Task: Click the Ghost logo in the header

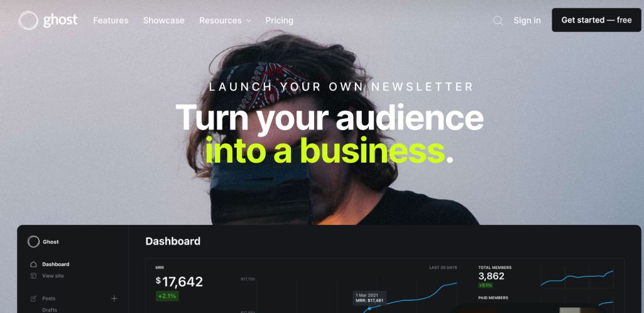Action: [48, 20]
